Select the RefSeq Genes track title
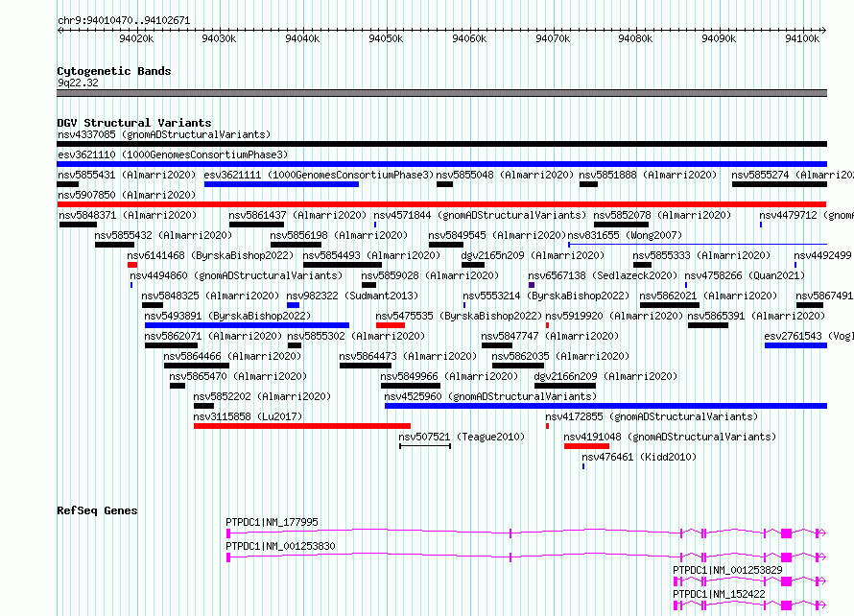Image resolution: width=854 pixels, height=616 pixels. tap(97, 510)
